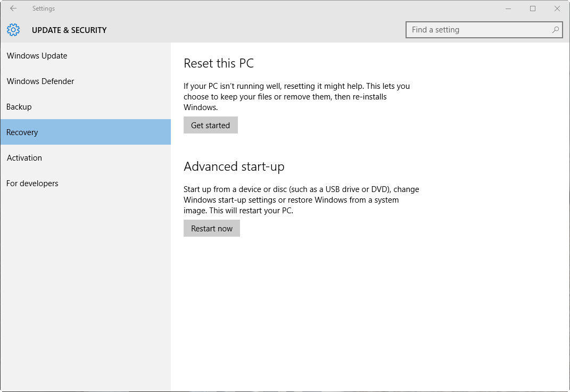This screenshot has width=570, height=392.
Task: Click the paragraph starting "Start up from a device"
Action: (x=301, y=200)
